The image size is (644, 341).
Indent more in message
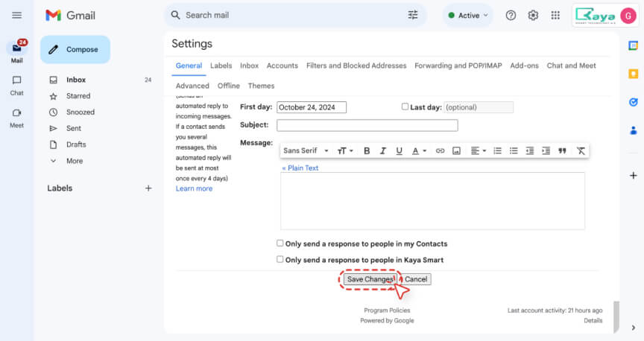pos(546,151)
